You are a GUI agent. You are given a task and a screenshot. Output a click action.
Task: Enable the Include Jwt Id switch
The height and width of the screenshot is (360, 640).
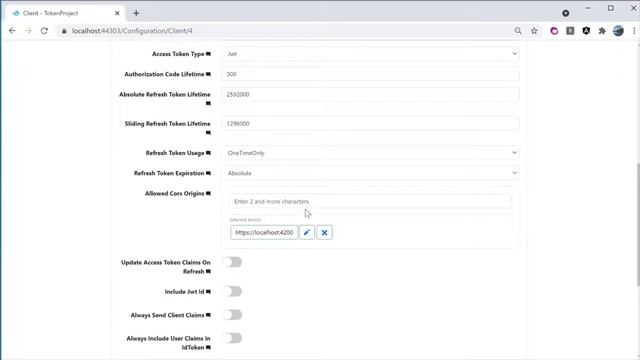tap(232, 291)
